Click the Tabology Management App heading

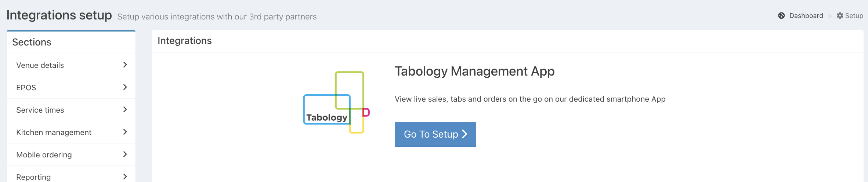(x=474, y=71)
